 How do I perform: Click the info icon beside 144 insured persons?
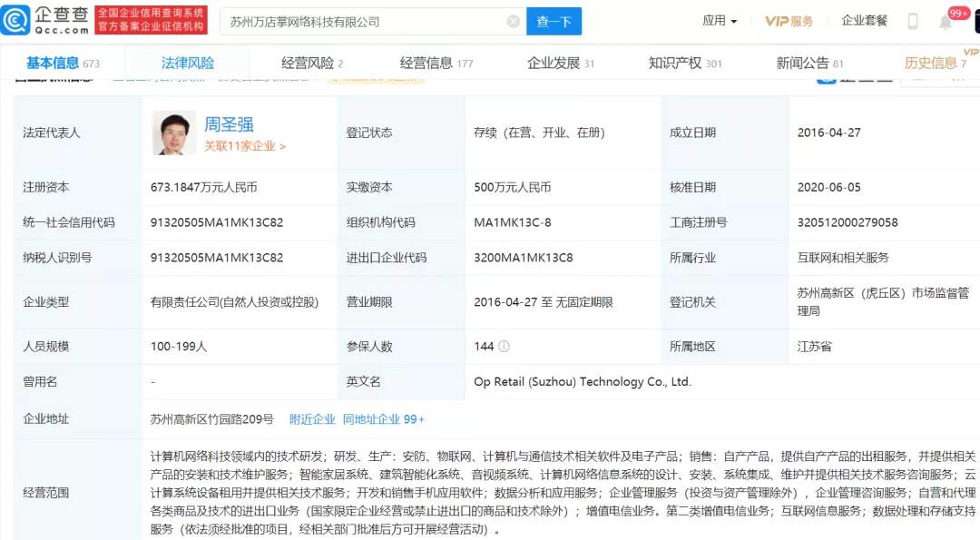[x=504, y=347]
